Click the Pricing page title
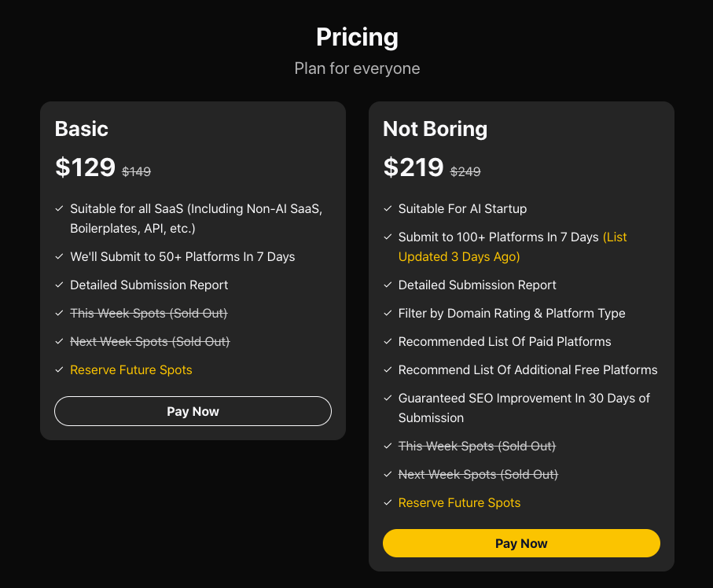Viewport: 713px width, 588px height. point(357,37)
